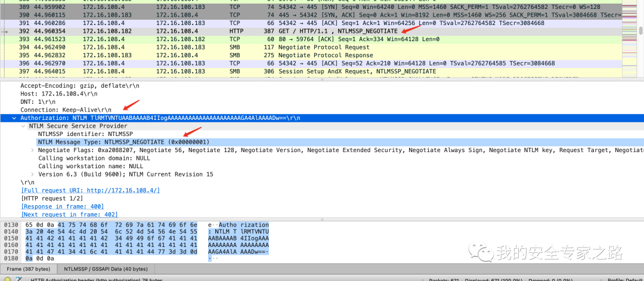644x281 pixels.
Task: Click ASCII text 'Autho rization' in bytes pane
Action: click(x=243, y=225)
